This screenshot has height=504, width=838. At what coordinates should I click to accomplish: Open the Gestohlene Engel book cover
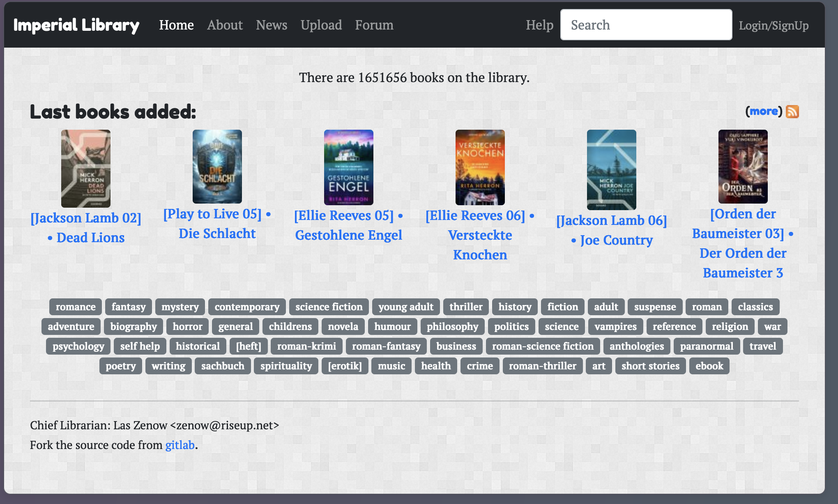[x=349, y=167]
